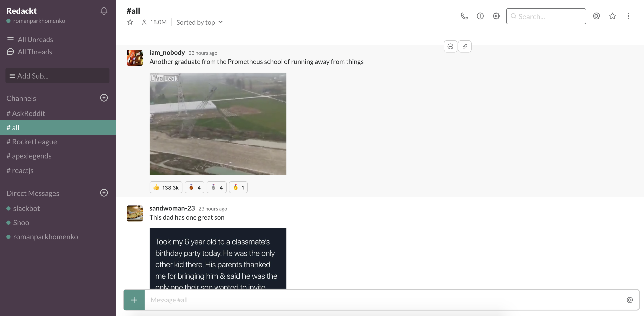Toggle star for the #all channel
Image resolution: width=644 pixels, height=316 pixels.
[x=130, y=22]
